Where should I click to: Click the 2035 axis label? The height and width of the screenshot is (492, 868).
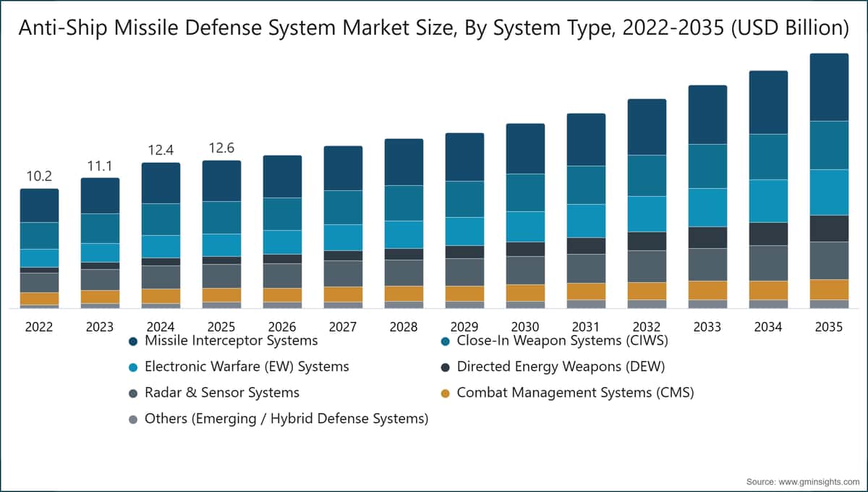coord(829,327)
